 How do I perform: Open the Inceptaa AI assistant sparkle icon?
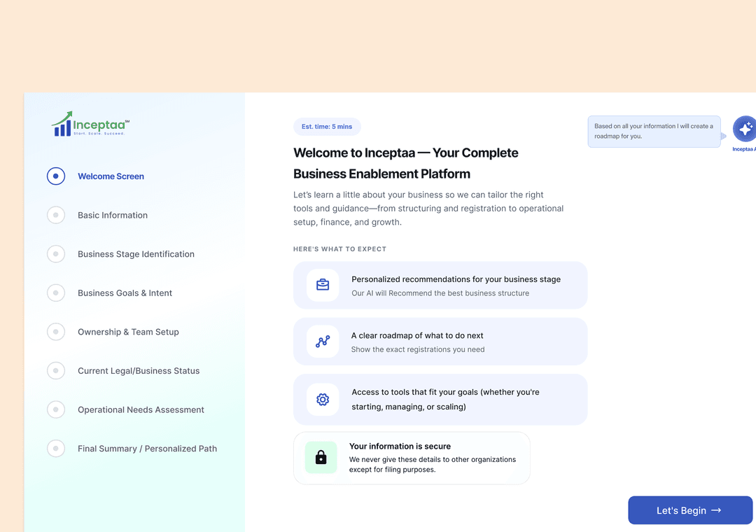(x=744, y=129)
